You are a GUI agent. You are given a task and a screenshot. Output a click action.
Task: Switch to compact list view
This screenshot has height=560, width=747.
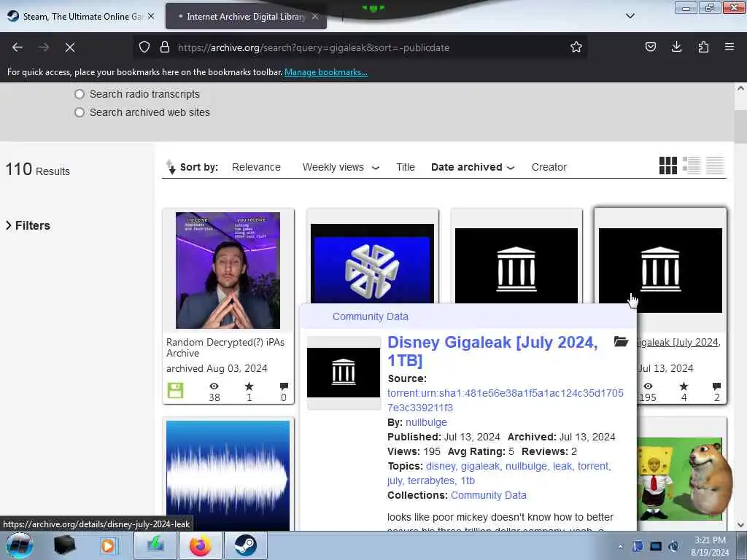[715, 166]
